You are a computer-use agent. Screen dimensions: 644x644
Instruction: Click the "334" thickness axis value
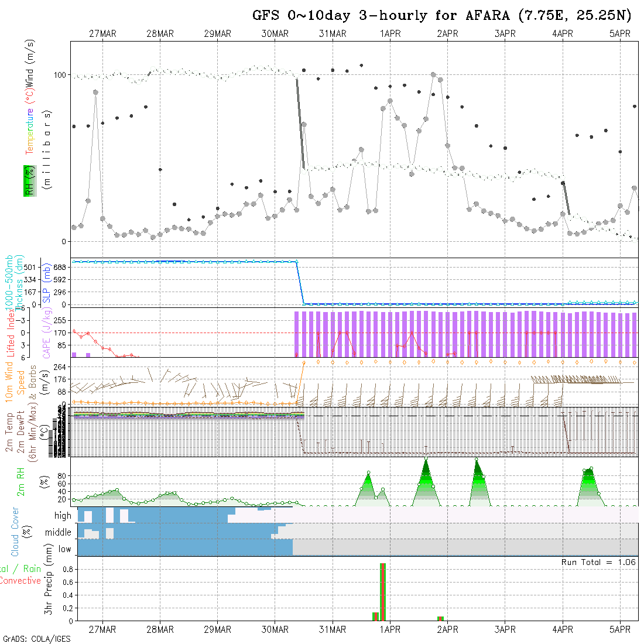(x=30, y=280)
